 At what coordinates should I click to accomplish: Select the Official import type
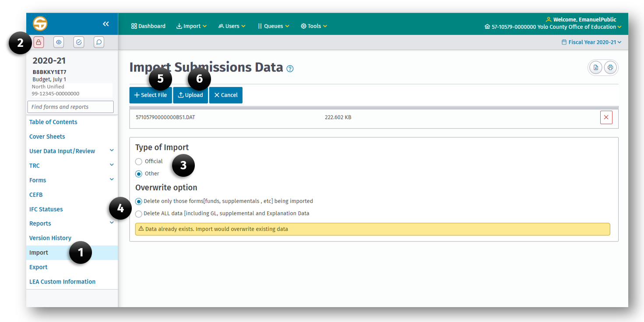click(138, 161)
